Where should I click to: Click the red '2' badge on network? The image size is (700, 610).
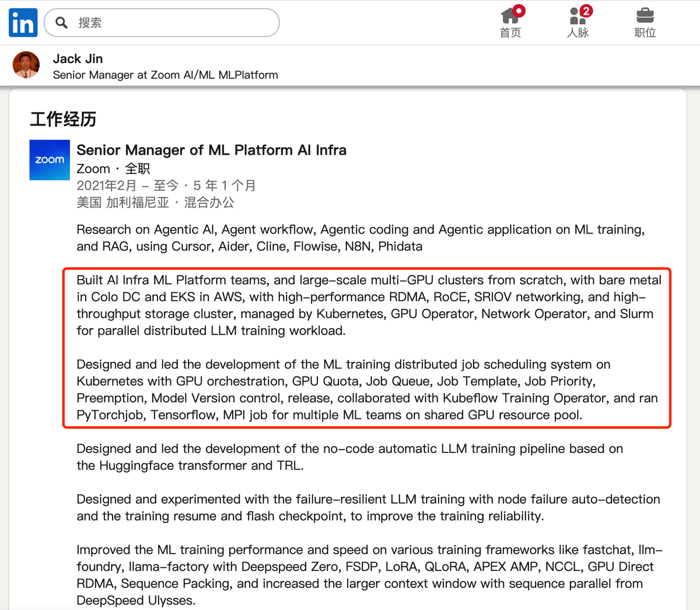pyautogui.click(x=586, y=11)
